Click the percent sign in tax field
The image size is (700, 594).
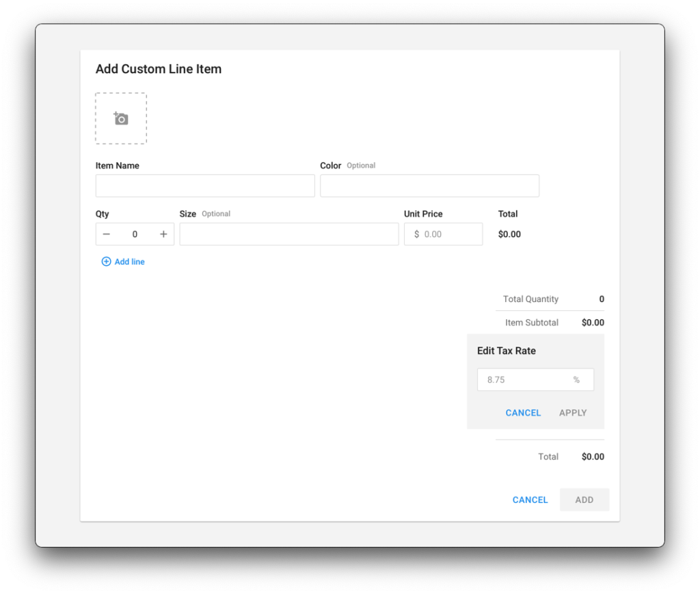(x=576, y=380)
